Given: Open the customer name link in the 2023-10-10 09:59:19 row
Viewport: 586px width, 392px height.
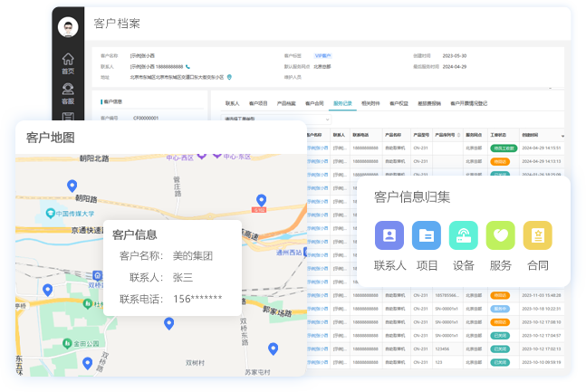Looking at the screenshot, I should pos(318,362).
